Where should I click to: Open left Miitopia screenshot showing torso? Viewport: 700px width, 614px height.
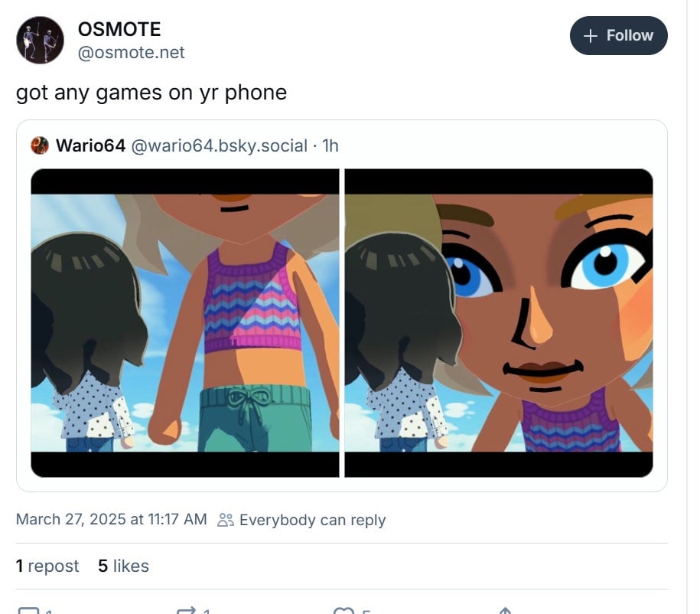coord(185,323)
